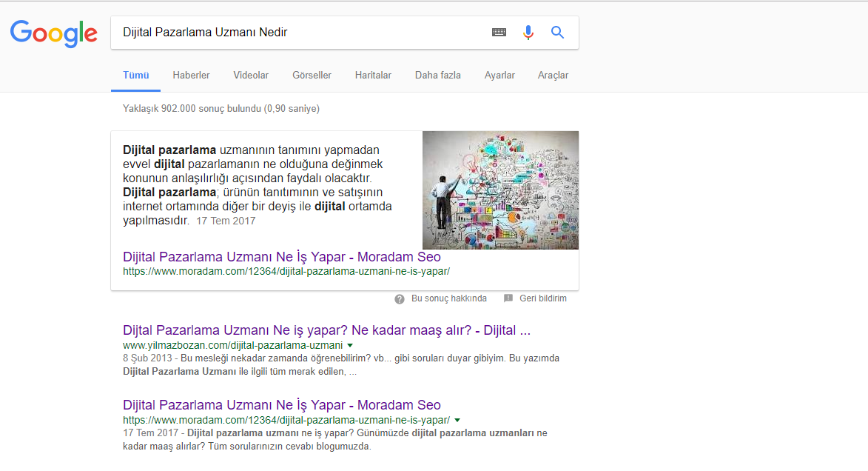Open third result Moradam Seo title link
Screen dimensions: 868x471
click(x=282, y=405)
